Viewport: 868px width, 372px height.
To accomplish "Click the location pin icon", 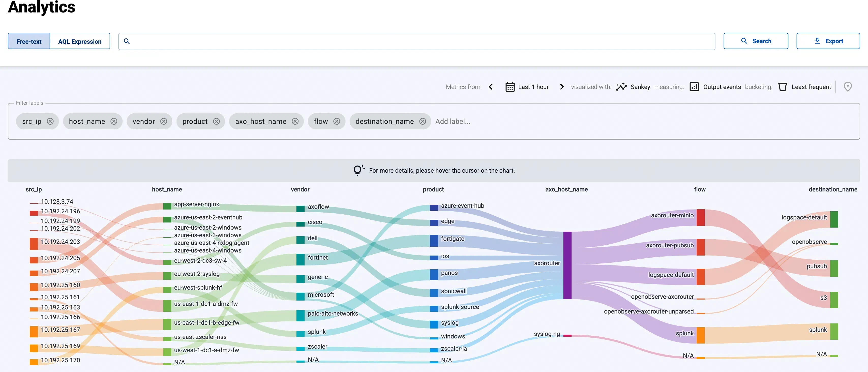I will pos(848,87).
